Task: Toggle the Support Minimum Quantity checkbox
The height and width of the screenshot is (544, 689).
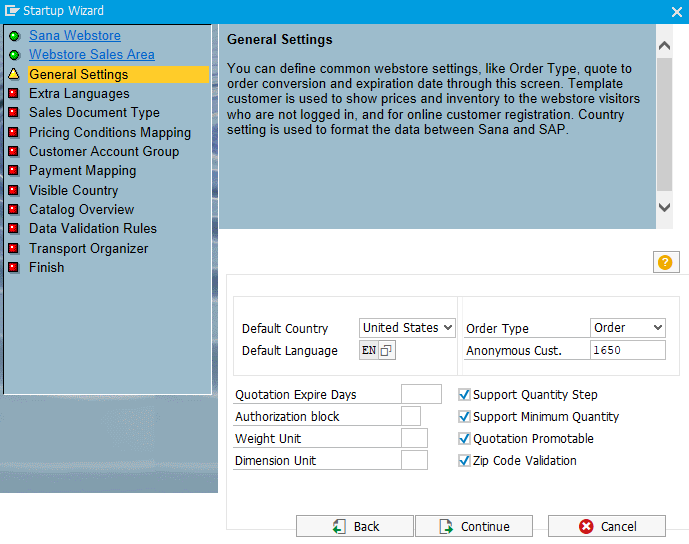Action: point(464,417)
